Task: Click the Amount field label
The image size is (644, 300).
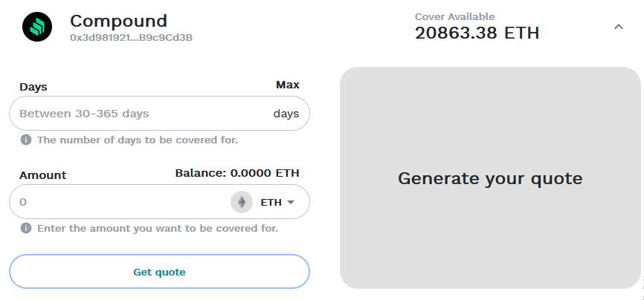Action: (x=42, y=175)
